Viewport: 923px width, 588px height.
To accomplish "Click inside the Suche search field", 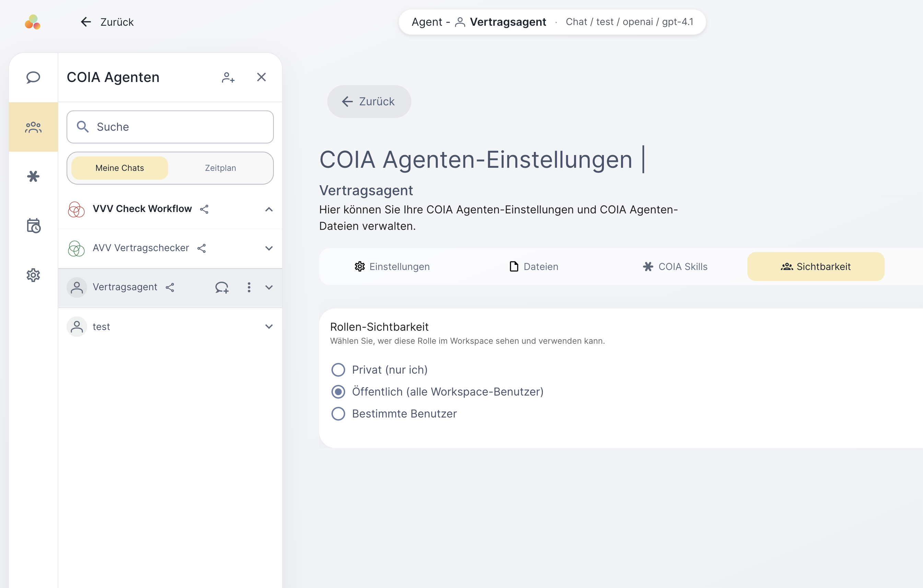I will click(170, 127).
